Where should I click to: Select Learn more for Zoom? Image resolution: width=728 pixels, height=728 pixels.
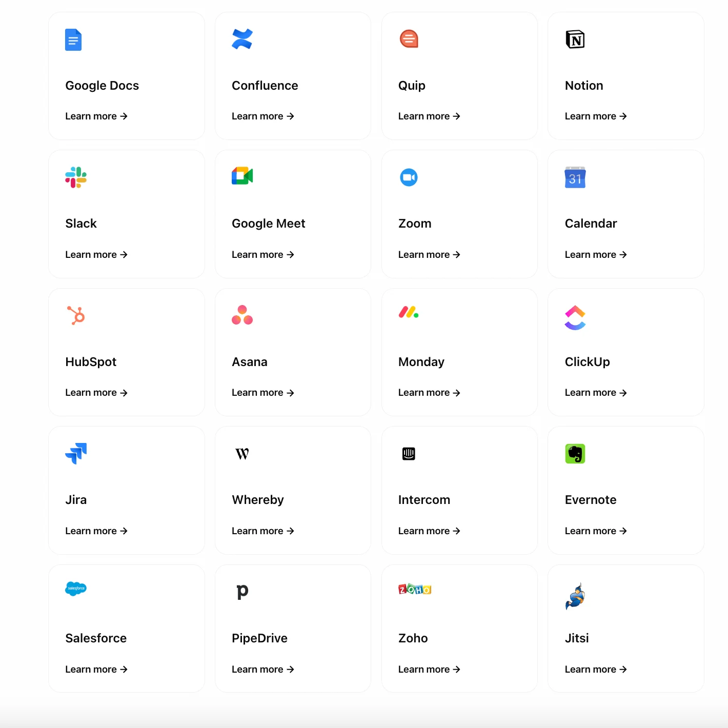pos(429,255)
